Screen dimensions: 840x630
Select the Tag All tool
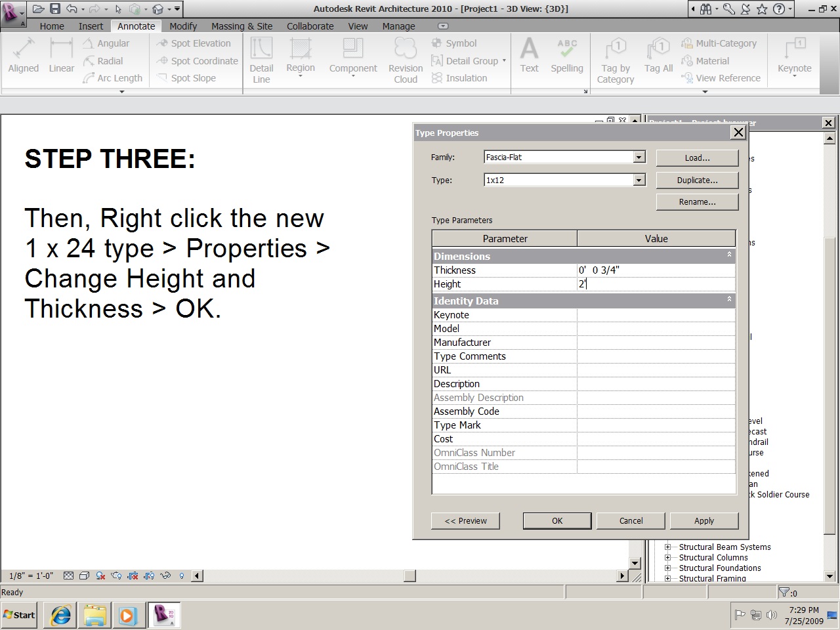[658, 55]
